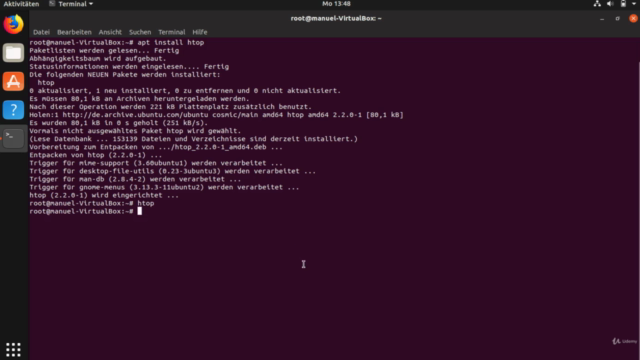This screenshot has height=360, width=640.
Task: Click 'Trigger für desktop-file-utils' line
Action: pos(173,171)
